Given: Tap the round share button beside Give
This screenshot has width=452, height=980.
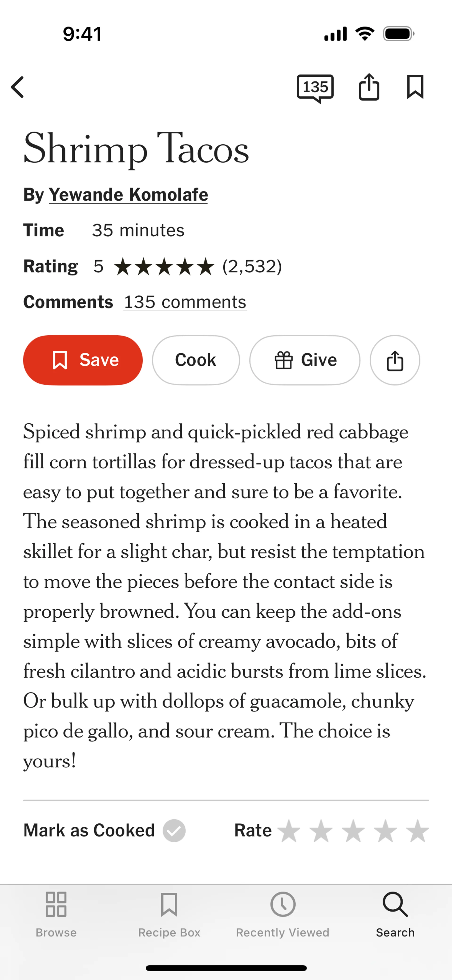Looking at the screenshot, I should point(395,360).
